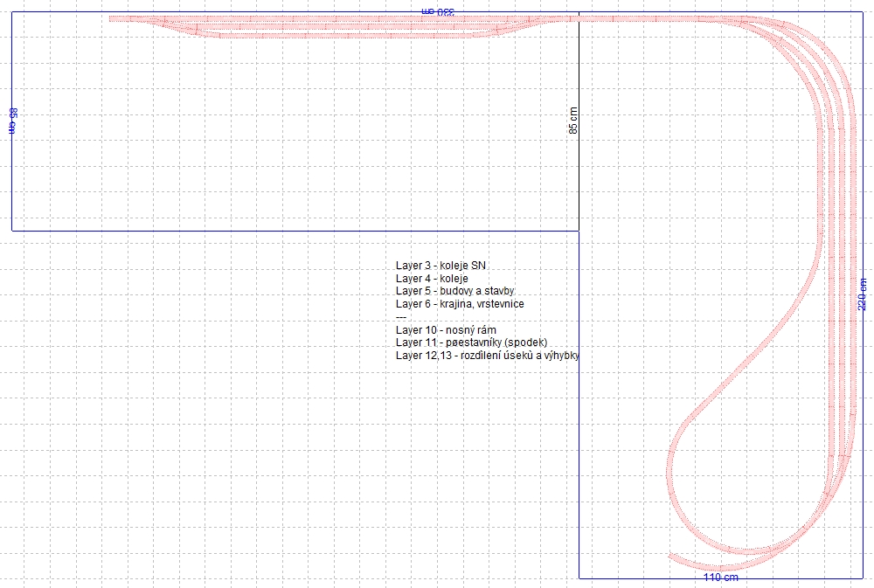Select the rotated blue '85 cm' left-edge label
874x588 pixels.
(12, 120)
